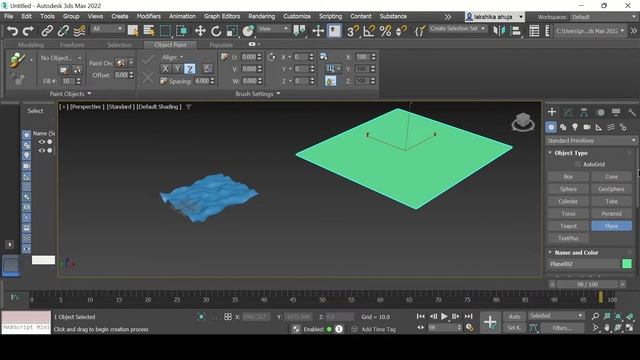Open the Graph Editors menu
Viewport: 640px width, 360px height.
pyautogui.click(x=222, y=16)
